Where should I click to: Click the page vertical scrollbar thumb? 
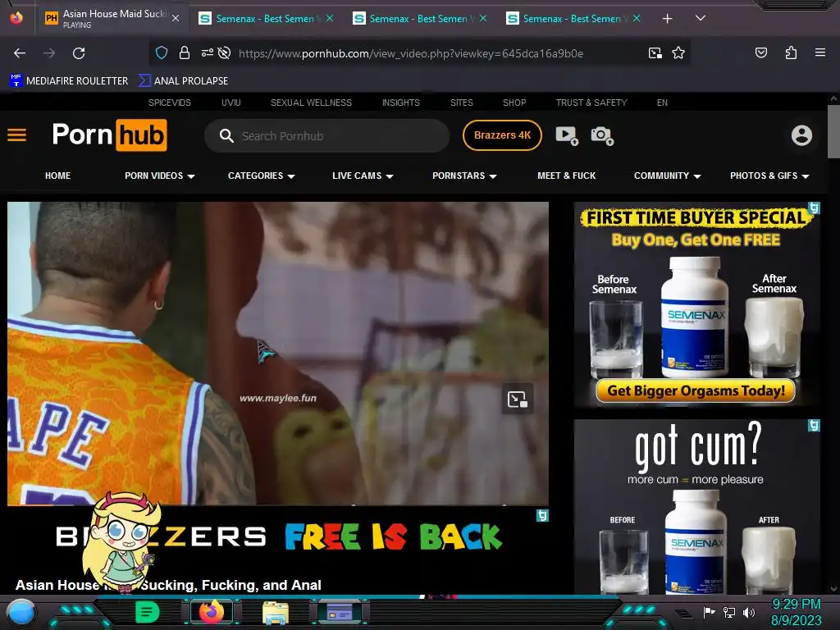click(833, 131)
